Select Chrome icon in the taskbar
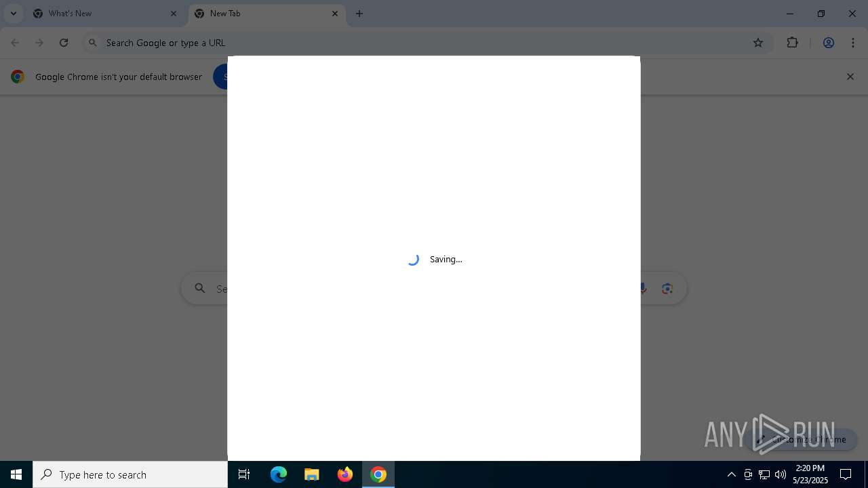This screenshot has width=868, height=488. [x=378, y=474]
